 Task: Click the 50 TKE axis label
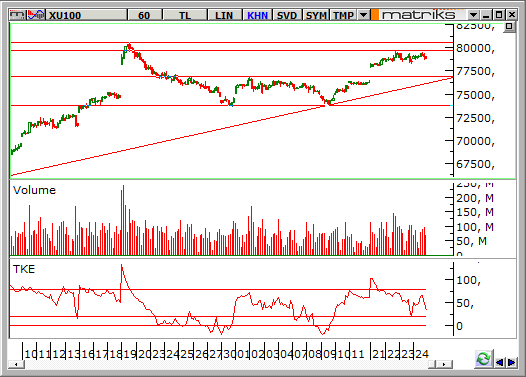[465, 303]
